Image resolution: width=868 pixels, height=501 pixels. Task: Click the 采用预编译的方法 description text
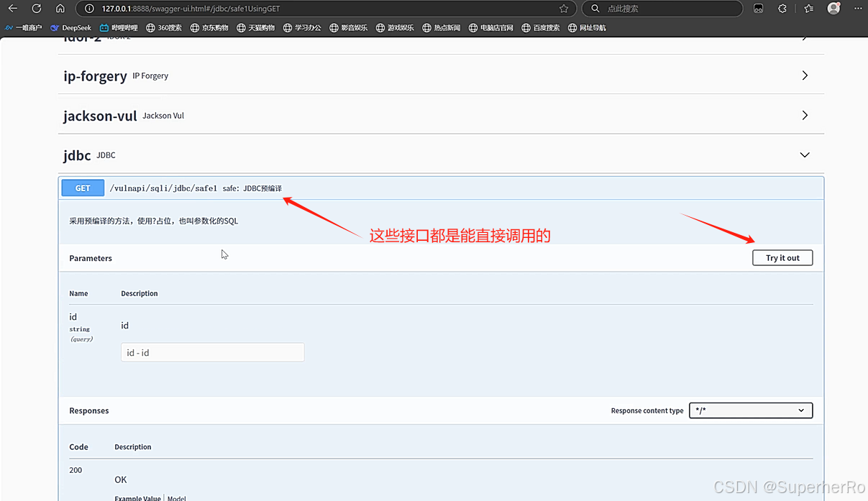pos(153,221)
